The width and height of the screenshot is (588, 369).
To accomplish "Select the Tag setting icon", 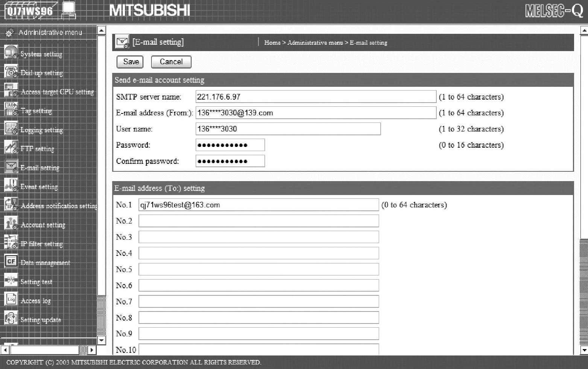I will pyautogui.click(x=11, y=109).
